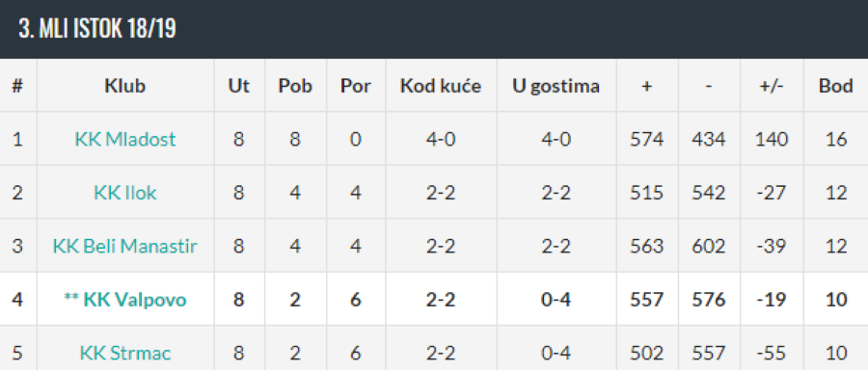Open the KK Mladost club link
Image resolution: width=868 pixels, height=370 pixels.
(125, 139)
